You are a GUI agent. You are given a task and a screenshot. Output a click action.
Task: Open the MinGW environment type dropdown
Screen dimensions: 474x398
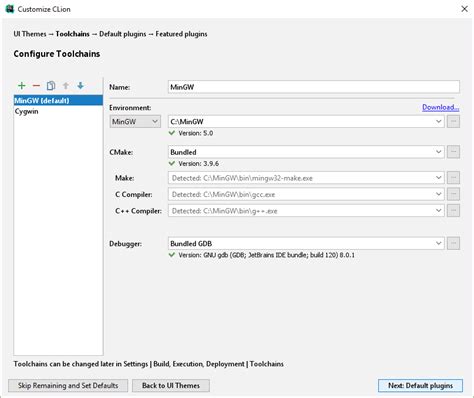point(135,122)
